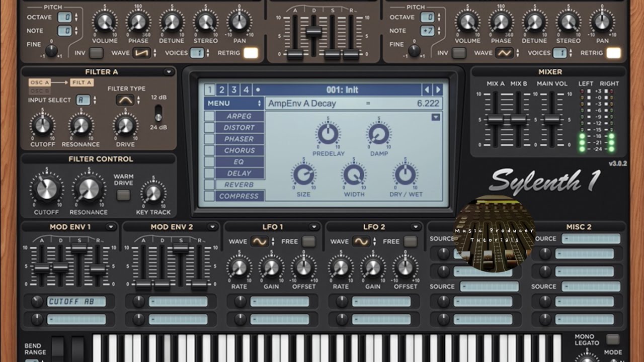Open the Delay effect tab
644x362 pixels.
pos(239,173)
